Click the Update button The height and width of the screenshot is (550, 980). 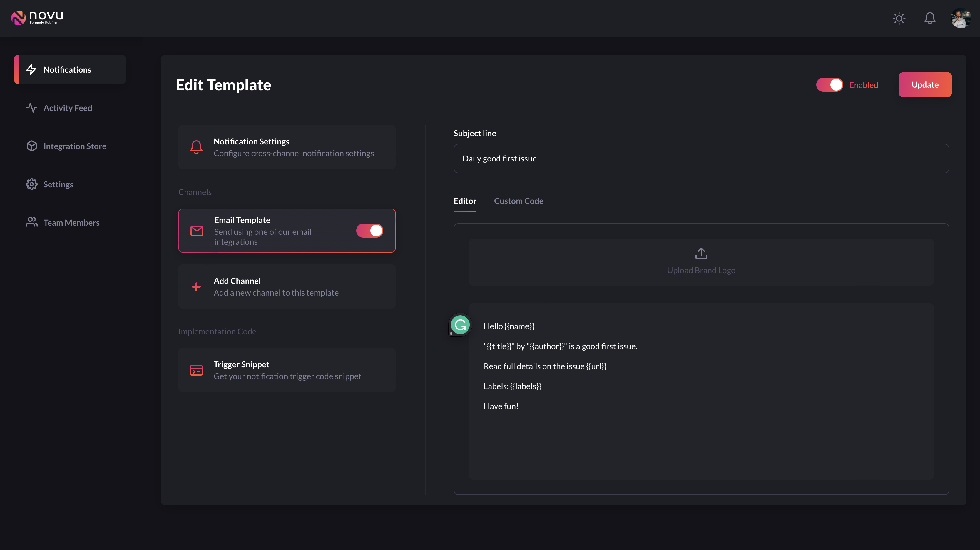click(x=925, y=85)
